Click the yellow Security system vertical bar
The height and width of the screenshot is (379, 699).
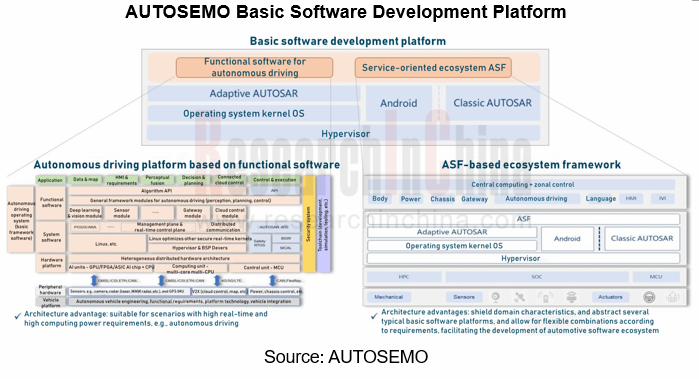pos(309,224)
